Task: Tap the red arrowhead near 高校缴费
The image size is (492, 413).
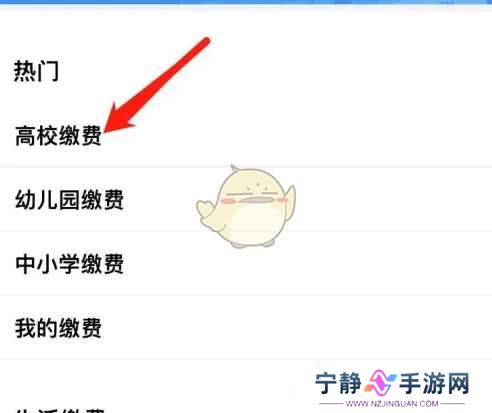Action: 118,118
